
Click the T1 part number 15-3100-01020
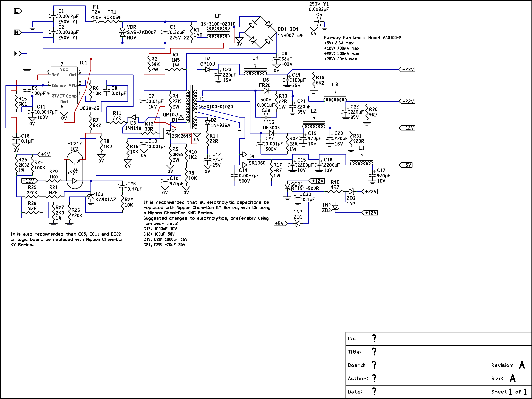pyautogui.click(x=216, y=107)
